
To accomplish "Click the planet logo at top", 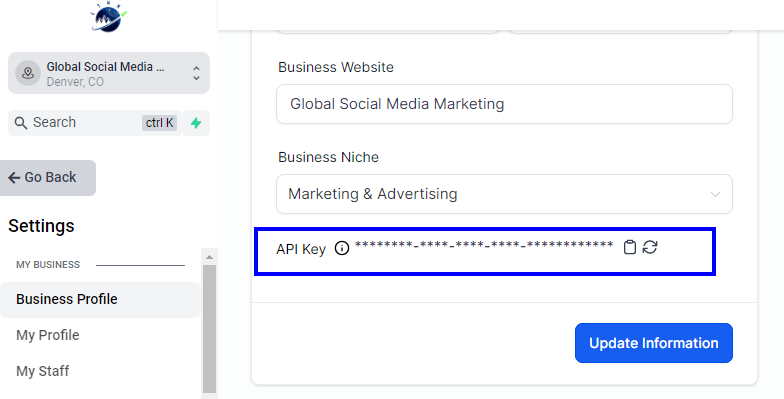I will click(x=108, y=16).
